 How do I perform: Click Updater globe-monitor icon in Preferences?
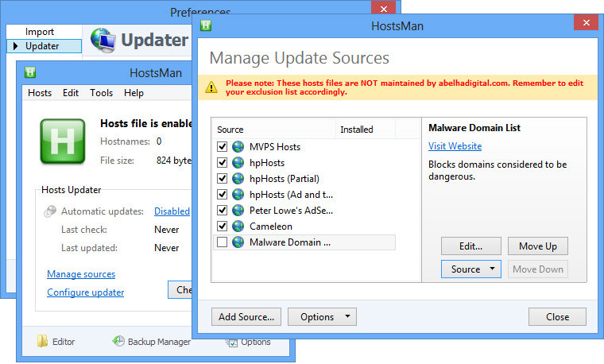(103, 40)
